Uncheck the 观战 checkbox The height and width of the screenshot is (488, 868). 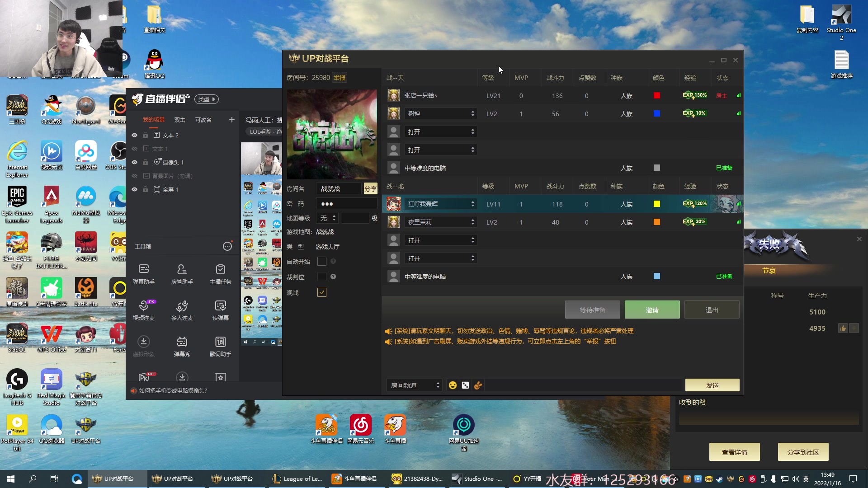click(322, 292)
